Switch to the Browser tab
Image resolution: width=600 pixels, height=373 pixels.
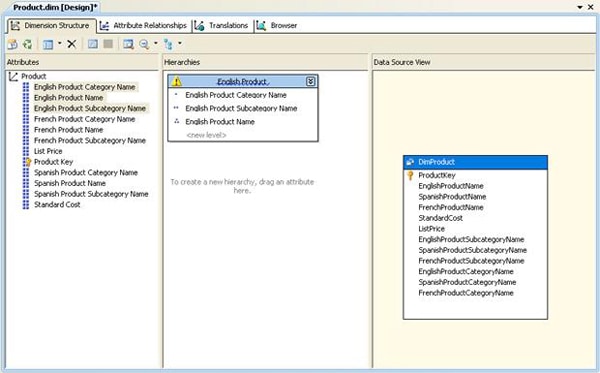[x=277, y=26]
